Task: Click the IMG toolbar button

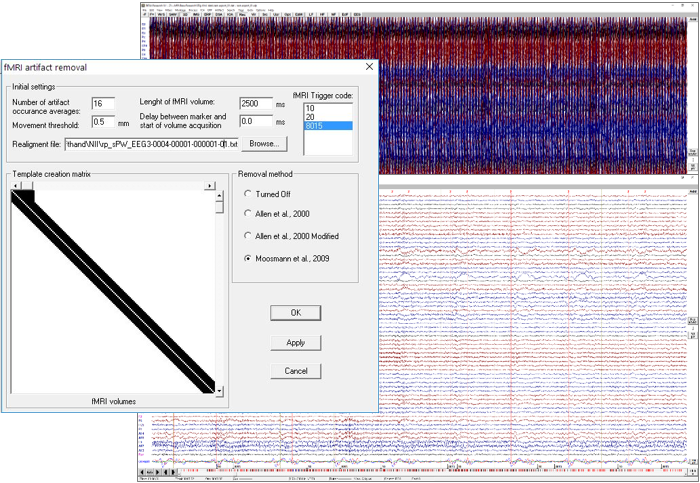Action: [196, 14]
